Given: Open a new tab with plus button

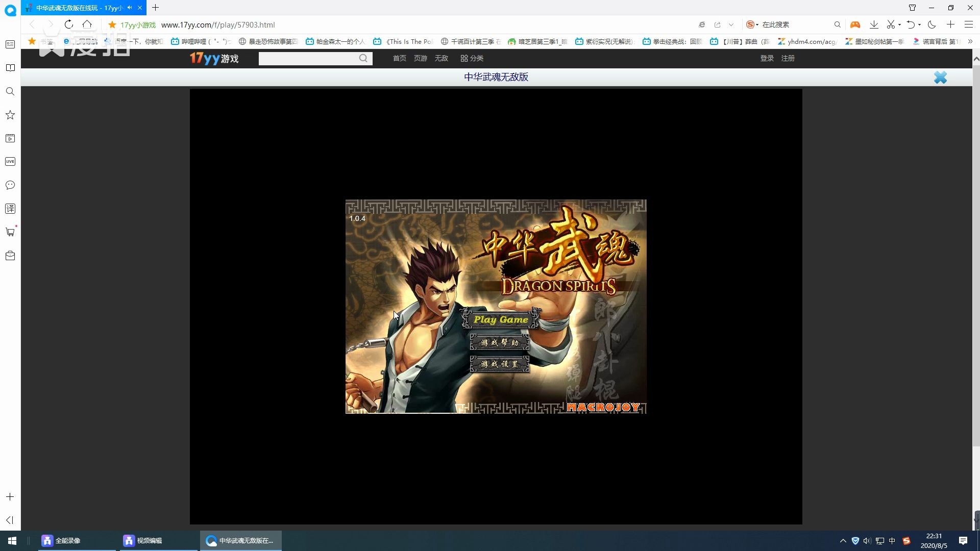Looking at the screenshot, I should pos(155,8).
